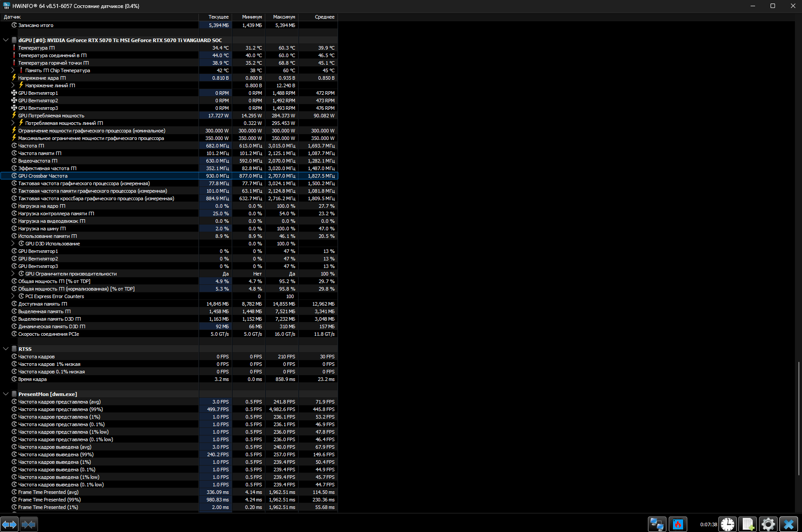Expand Потребляемая мощность линий ГП
This screenshot has width=802, height=532.
[x=13, y=123]
